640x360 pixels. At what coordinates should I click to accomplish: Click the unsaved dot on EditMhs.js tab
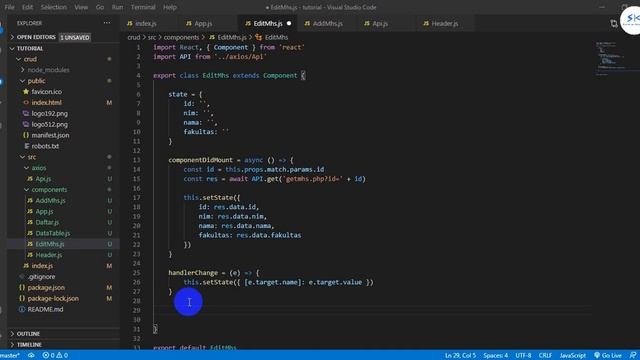(x=289, y=24)
